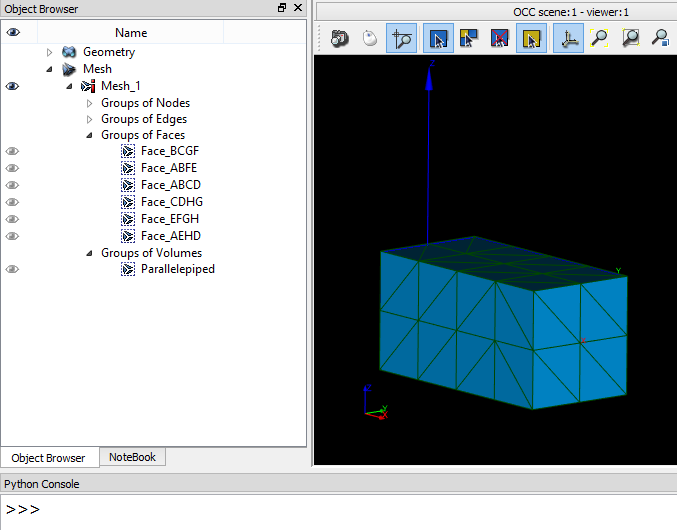Float the Object Browser panel

[282, 9]
